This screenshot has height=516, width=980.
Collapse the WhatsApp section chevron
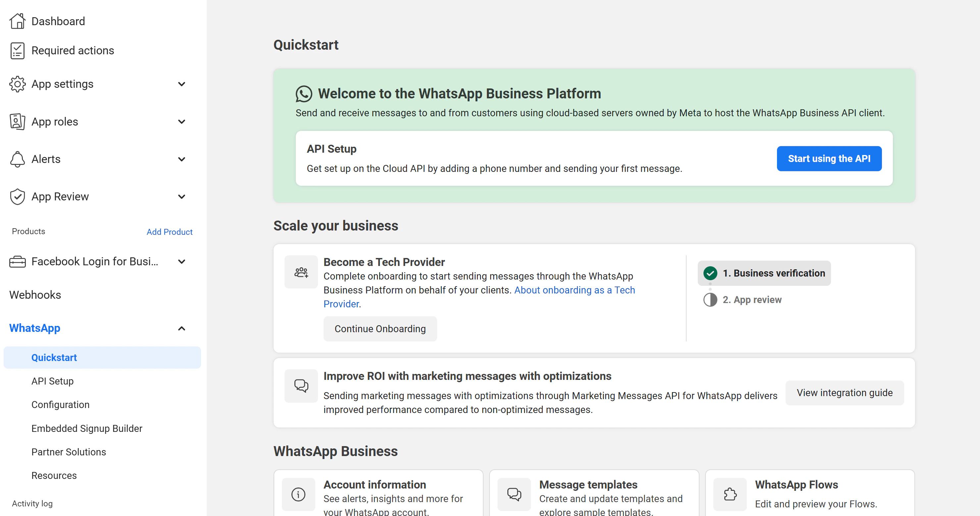[182, 329]
